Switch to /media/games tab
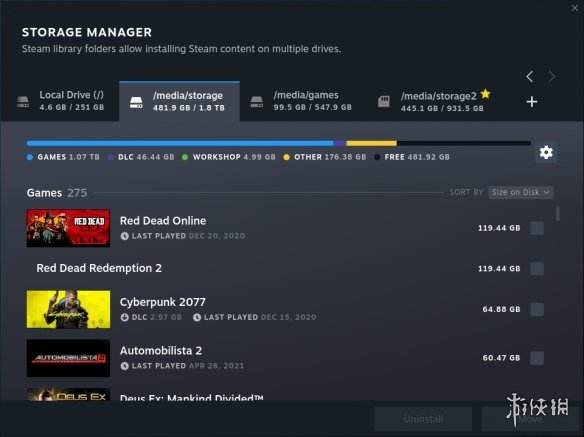 click(x=302, y=101)
